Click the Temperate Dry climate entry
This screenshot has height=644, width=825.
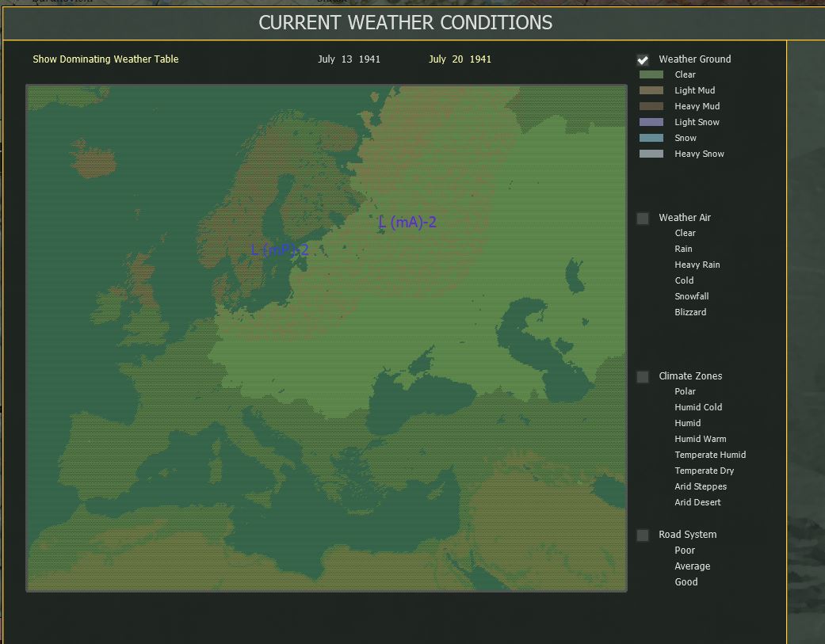[704, 471]
